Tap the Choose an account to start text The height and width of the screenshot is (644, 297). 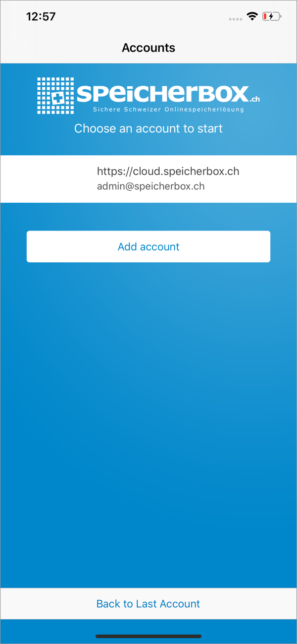(x=148, y=128)
